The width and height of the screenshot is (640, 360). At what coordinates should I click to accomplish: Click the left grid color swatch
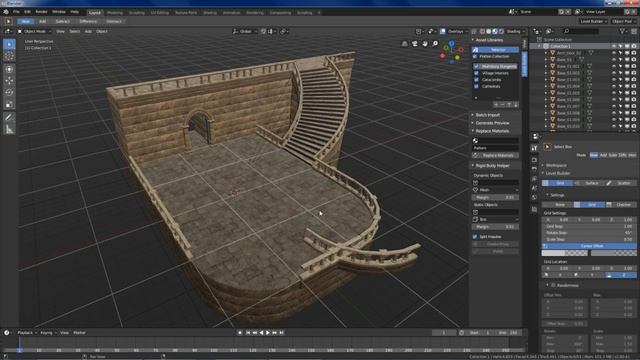click(565, 253)
